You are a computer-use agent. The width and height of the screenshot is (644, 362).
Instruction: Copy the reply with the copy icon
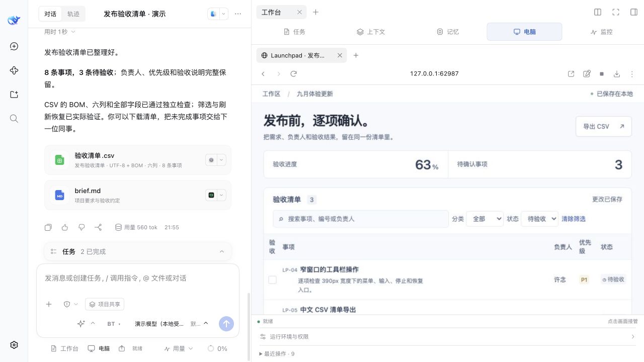[48, 227]
